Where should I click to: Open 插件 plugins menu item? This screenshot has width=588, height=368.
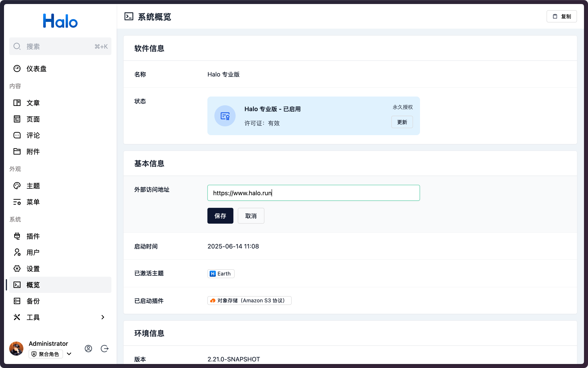click(33, 236)
